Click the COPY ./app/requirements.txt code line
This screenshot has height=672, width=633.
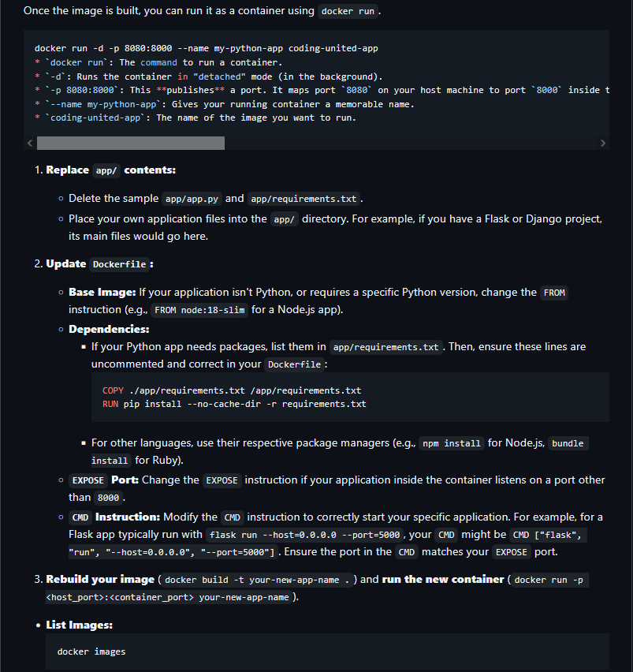[231, 390]
